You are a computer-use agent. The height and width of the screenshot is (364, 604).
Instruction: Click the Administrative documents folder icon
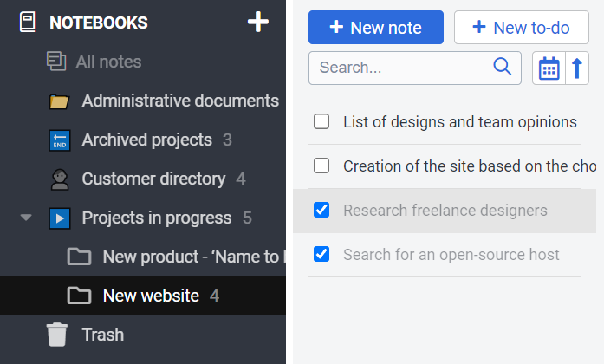point(59,101)
